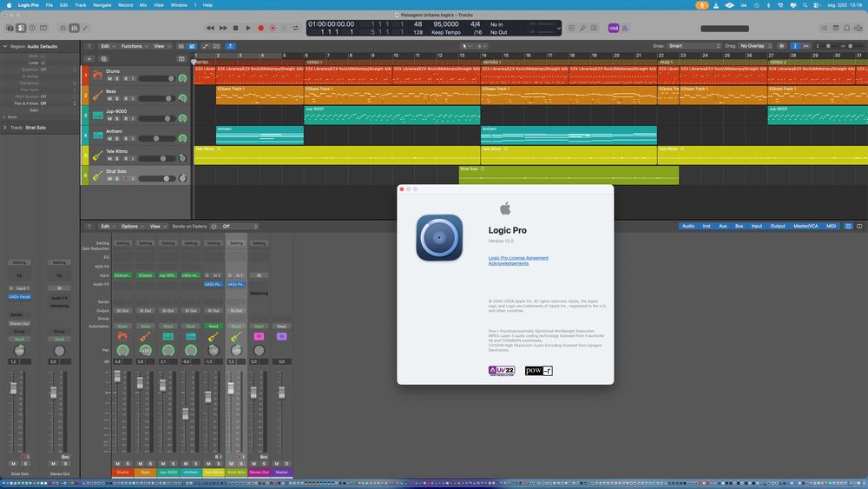Viewport: 868px width, 489px height.
Task: Mute the Anthem track
Action: [109, 138]
